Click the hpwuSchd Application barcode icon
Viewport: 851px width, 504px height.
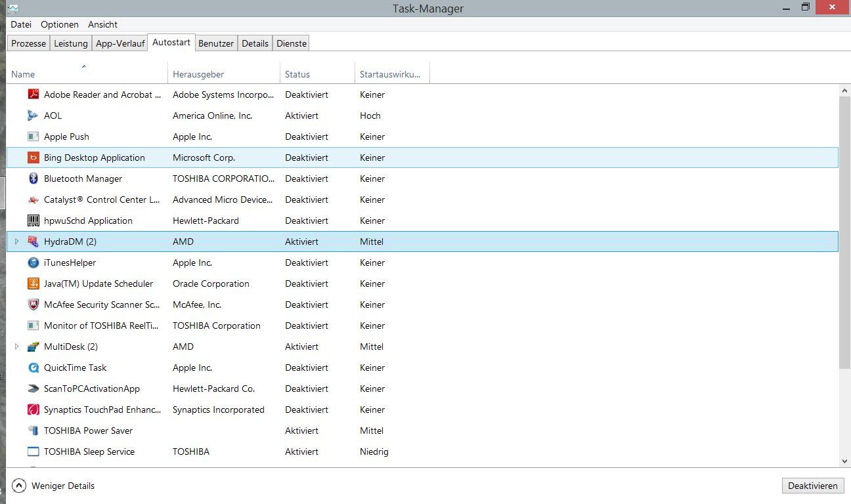[x=33, y=220]
